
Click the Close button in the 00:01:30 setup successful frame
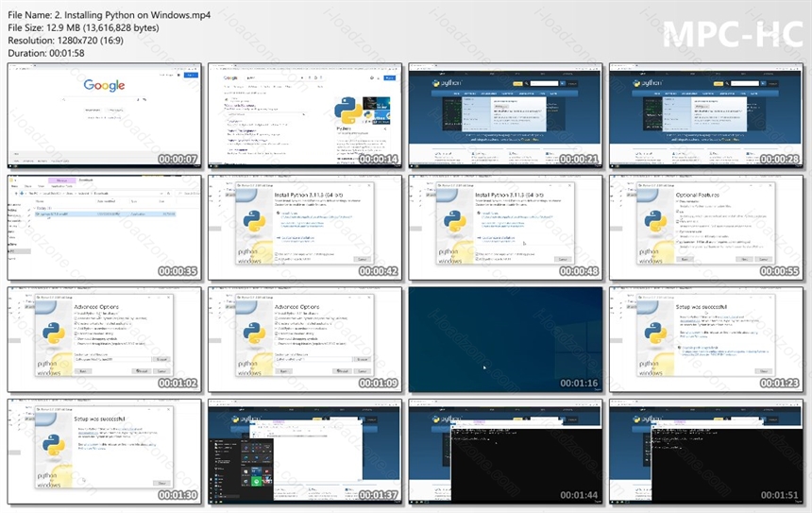pyautogui.click(x=161, y=483)
